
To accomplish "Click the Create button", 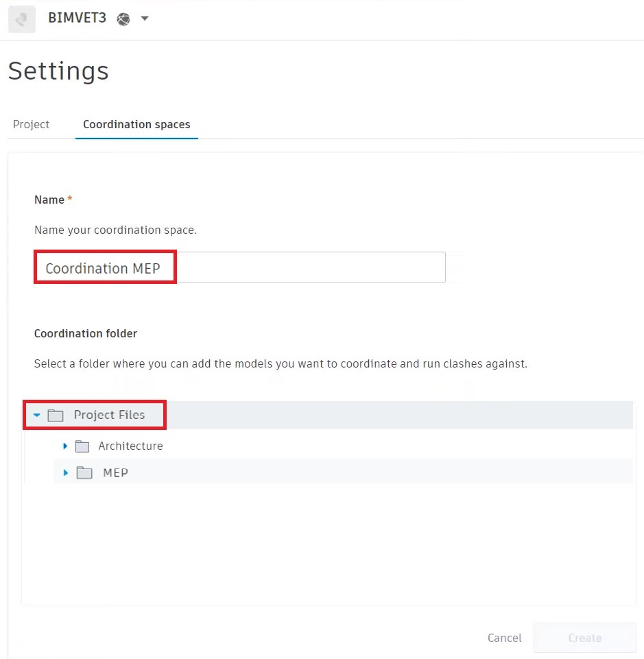I will (585, 638).
